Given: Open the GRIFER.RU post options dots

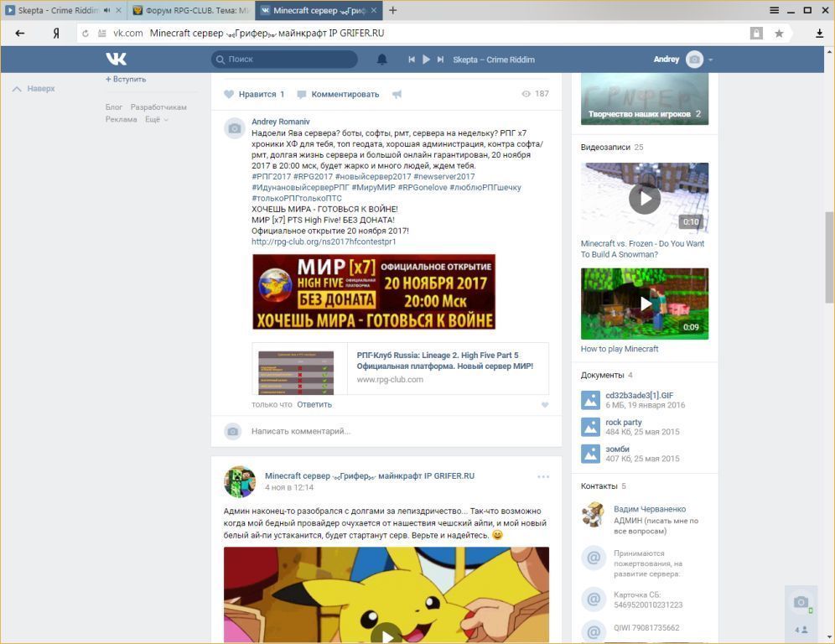Looking at the screenshot, I should [543, 477].
